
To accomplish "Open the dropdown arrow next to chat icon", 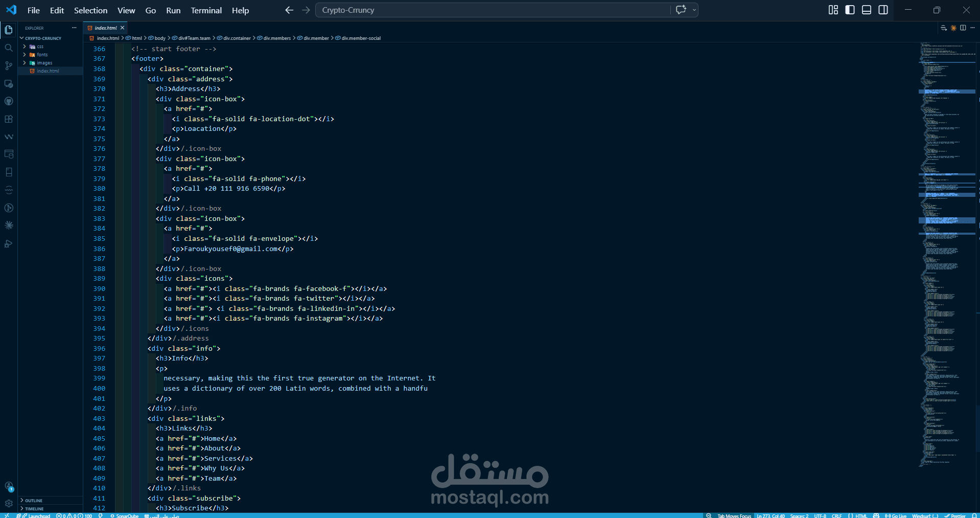I will point(694,10).
